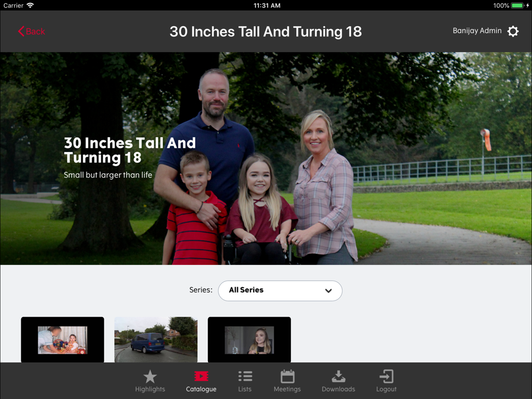Click the Wi-Fi status icon
Viewport: 532px width, 399px height.
30,5
